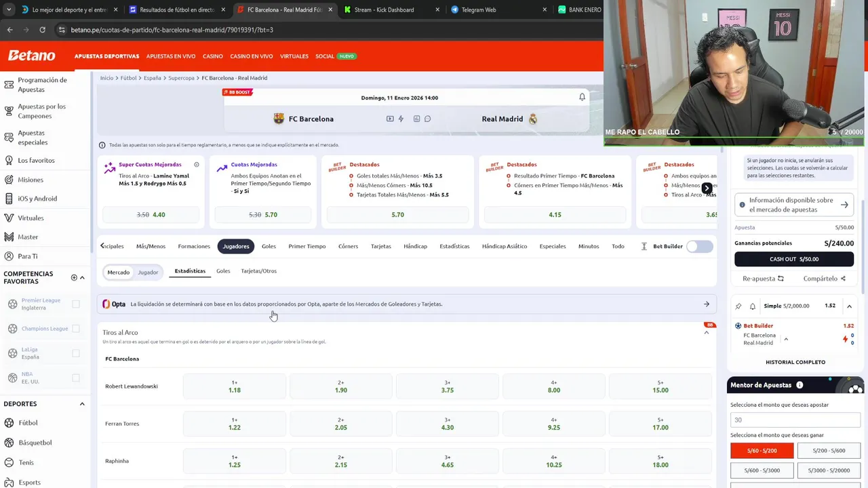Open Apuestas en Vivo in top menu
Image resolution: width=868 pixels, height=488 pixels.
(171, 56)
